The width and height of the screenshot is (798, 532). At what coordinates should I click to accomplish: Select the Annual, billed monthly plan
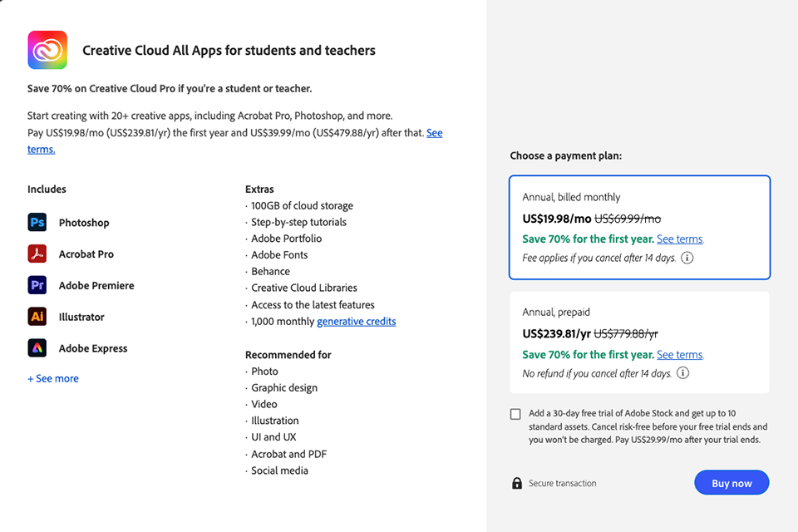640,228
